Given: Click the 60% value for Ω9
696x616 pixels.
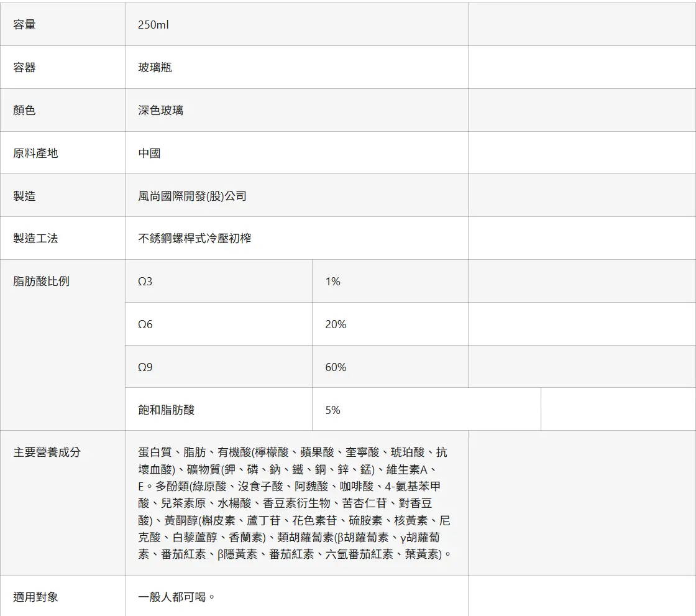Looking at the screenshot, I should [x=336, y=367].
